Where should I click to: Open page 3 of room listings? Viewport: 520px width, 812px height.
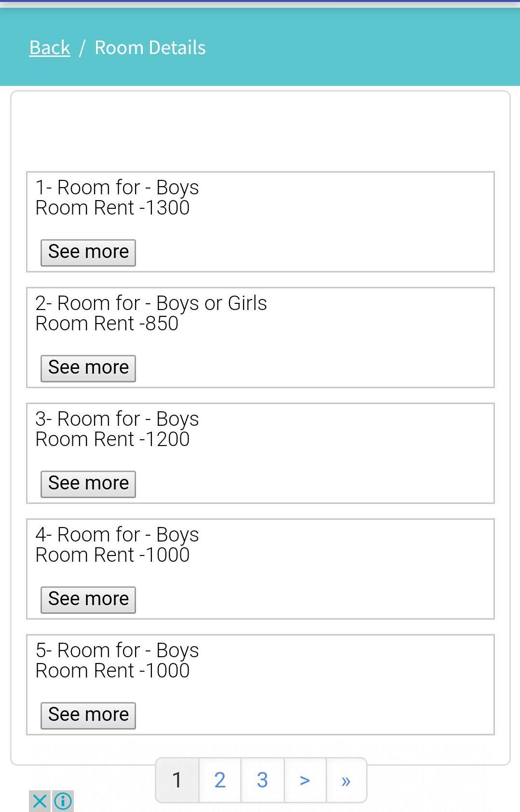click(262, 780)
